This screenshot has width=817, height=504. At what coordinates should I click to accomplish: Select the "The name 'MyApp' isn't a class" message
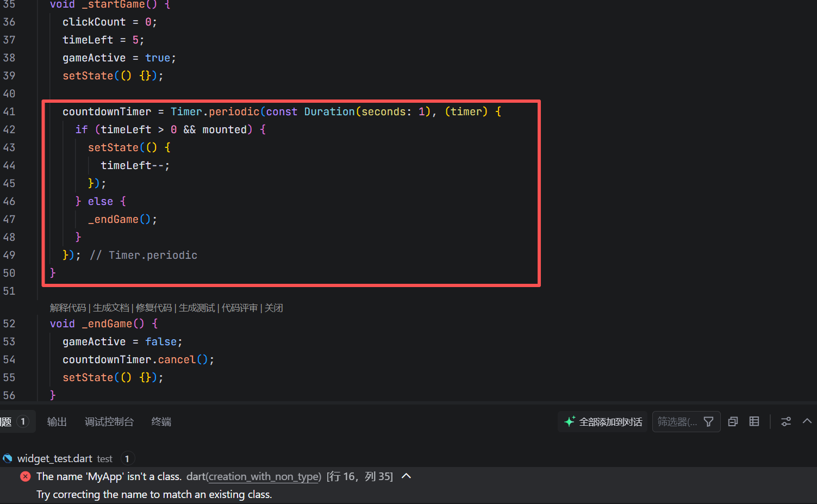point(109,476)
